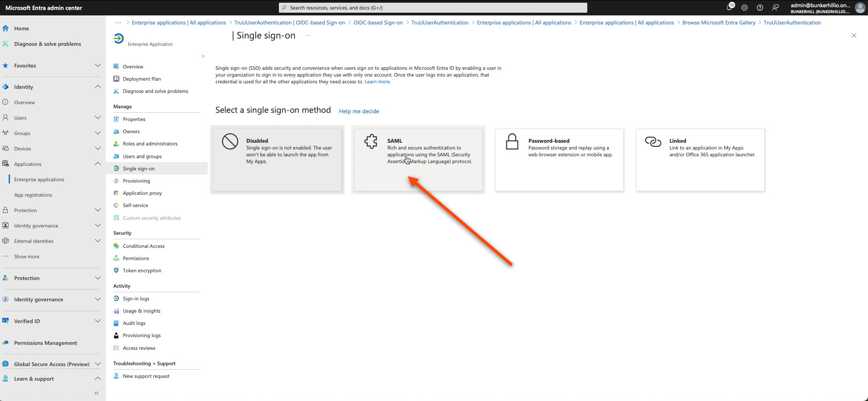Click the Conditional Access icon
Image resolution: width=868 pixels, height=401 pixels.
point(116,246)
